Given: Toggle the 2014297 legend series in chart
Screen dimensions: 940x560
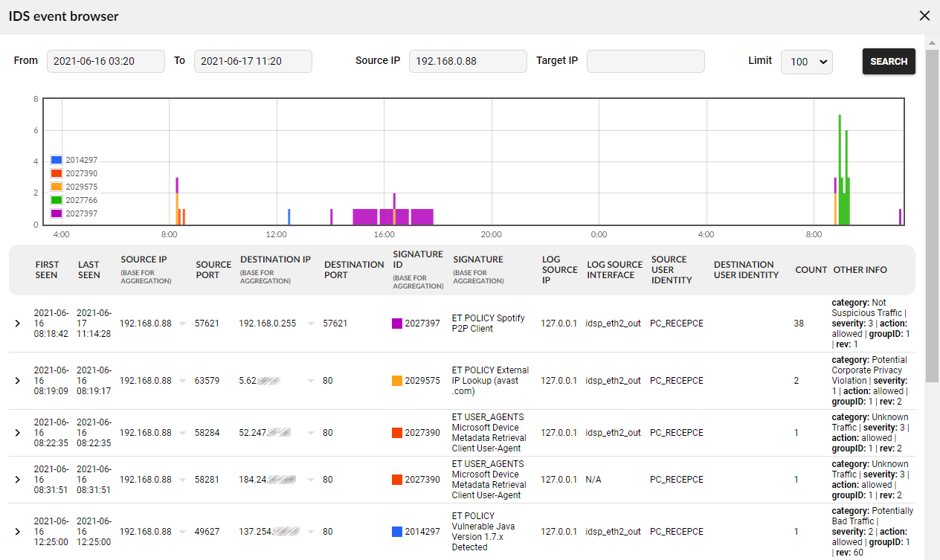Looking at the screenshot, I should click(57, 160).
